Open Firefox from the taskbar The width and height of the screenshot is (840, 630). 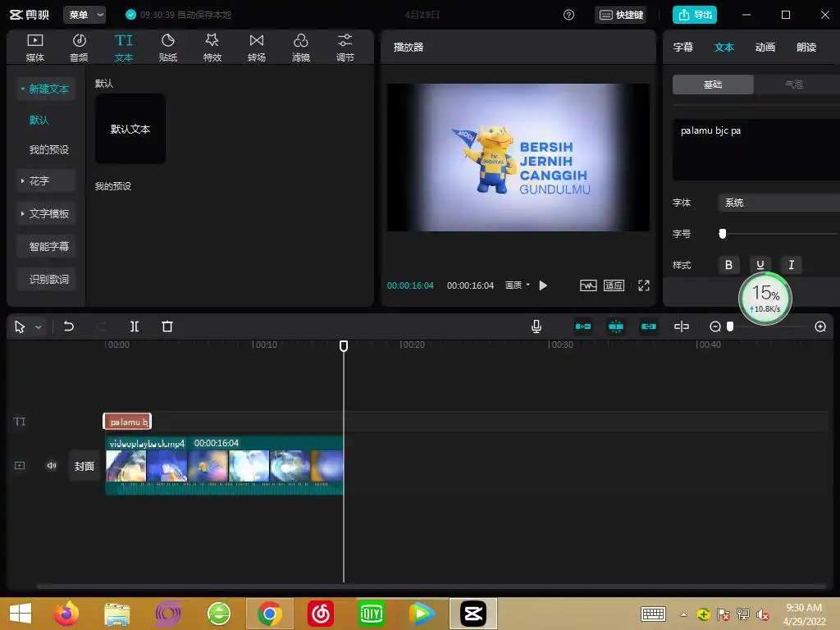pyautogui.click(x=66, y=614)
